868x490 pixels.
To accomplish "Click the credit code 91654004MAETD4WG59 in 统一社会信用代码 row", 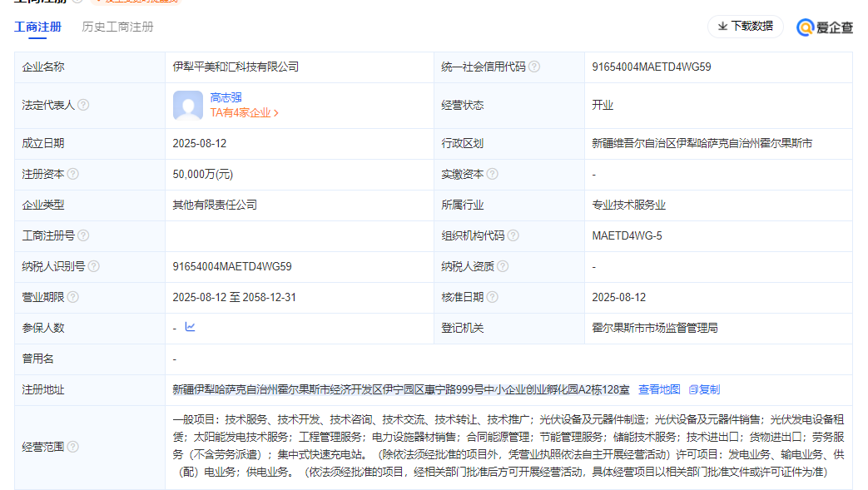I will [x=652, y=67].
